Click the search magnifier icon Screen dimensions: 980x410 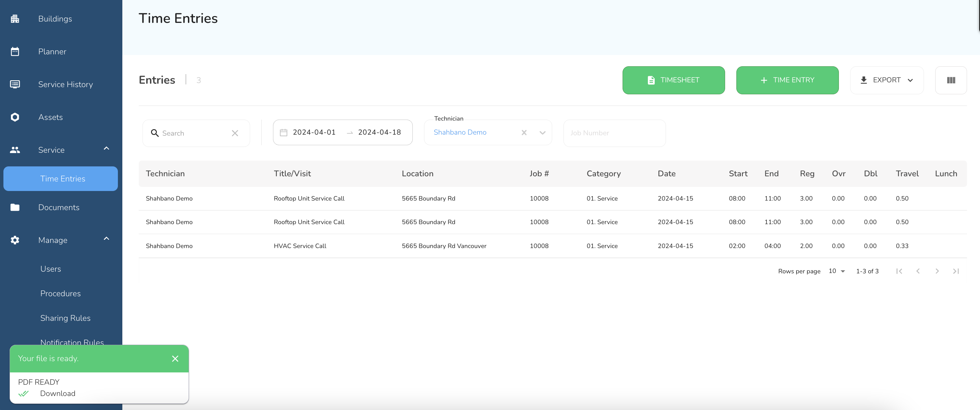tap(154, 133)
